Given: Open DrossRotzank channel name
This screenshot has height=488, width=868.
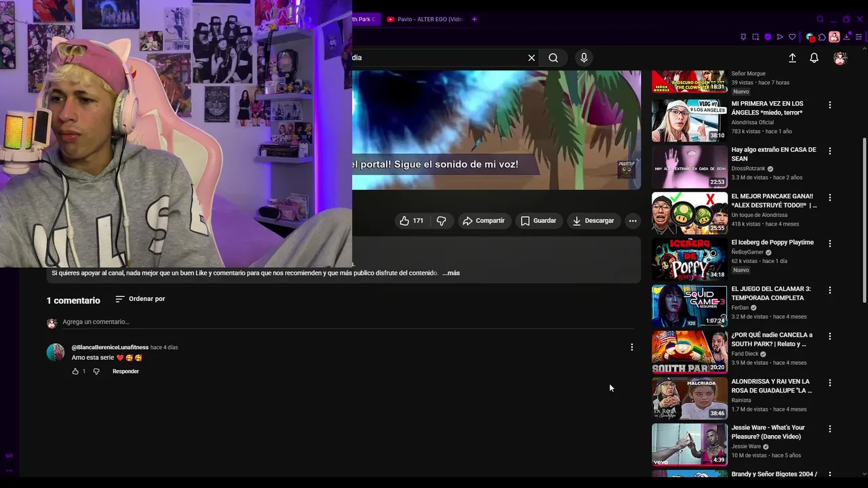Looking at the screenshot, I should tap(748, 169).
